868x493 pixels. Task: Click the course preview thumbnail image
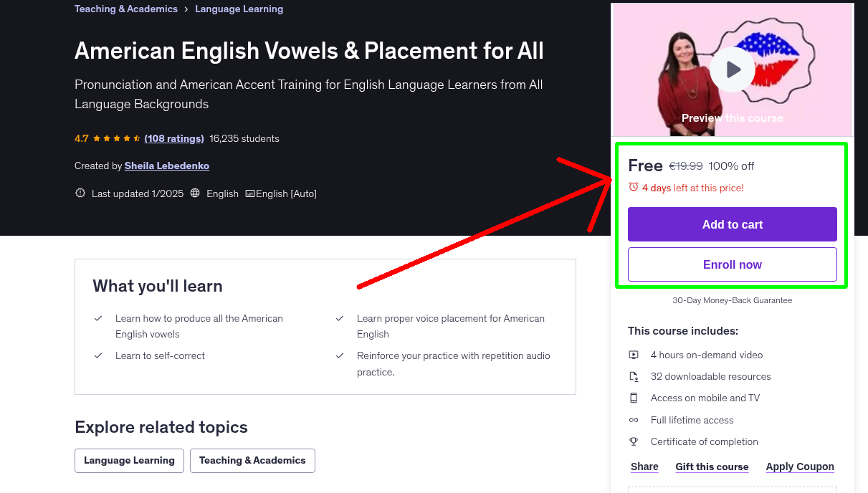(x=733, y=70)
